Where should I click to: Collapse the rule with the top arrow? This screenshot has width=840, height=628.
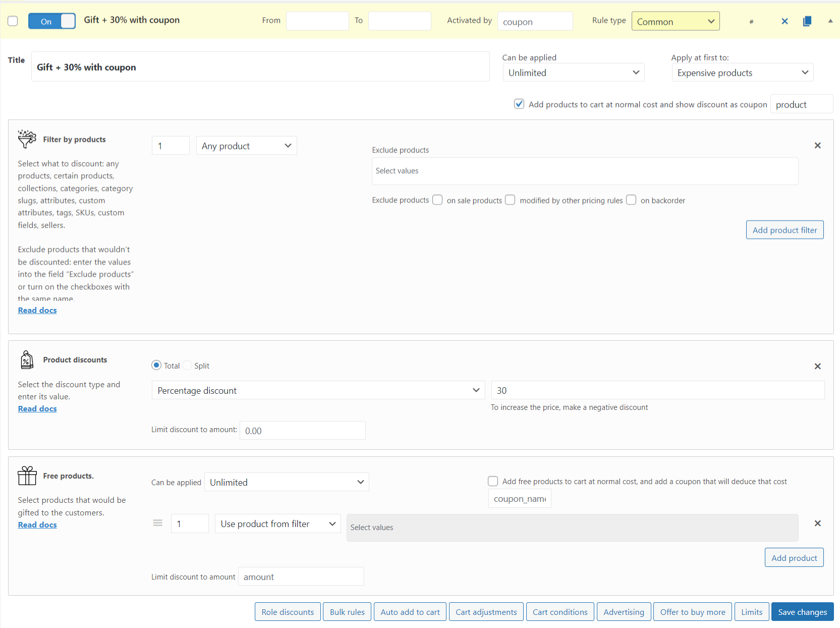pos(830,21)
